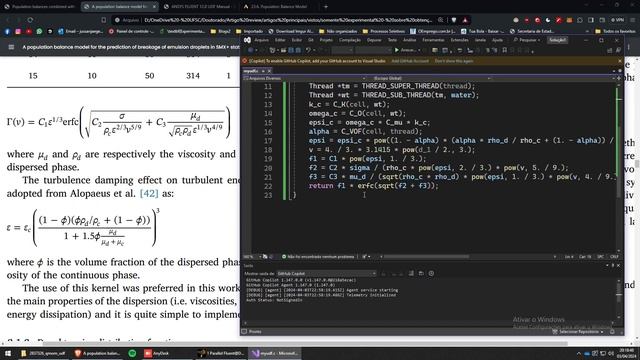Viewport: 640px width, 360px height.
Task: Click the myudf.c Visual Studio taskbar button
Action: [x=275, y=353]
